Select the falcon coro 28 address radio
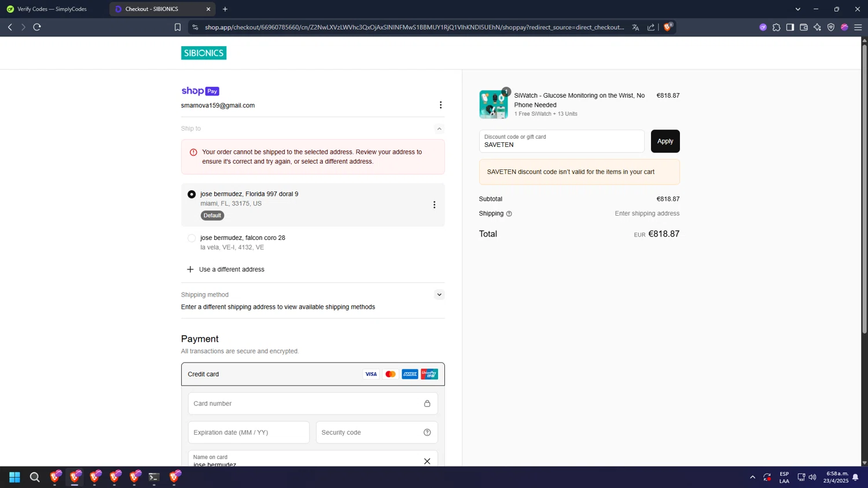Image resolution: width=868 pixels, height=488 pixels. tap(192, 238)
